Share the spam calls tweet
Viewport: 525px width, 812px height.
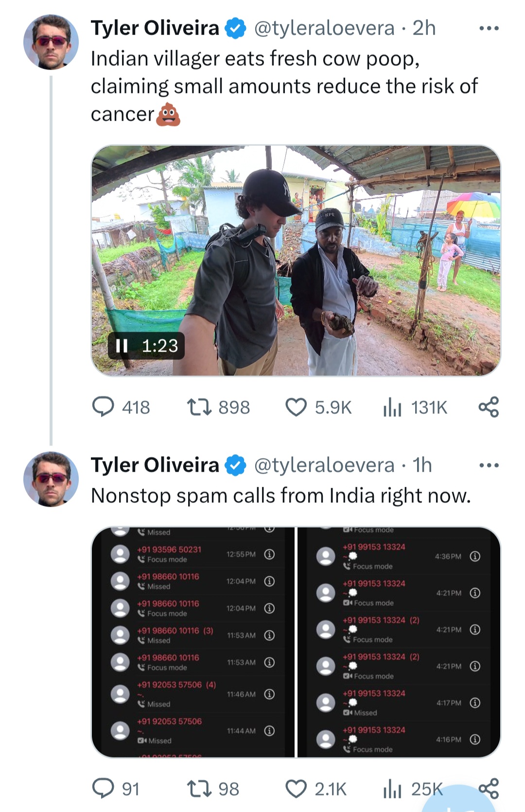[489, 788]
